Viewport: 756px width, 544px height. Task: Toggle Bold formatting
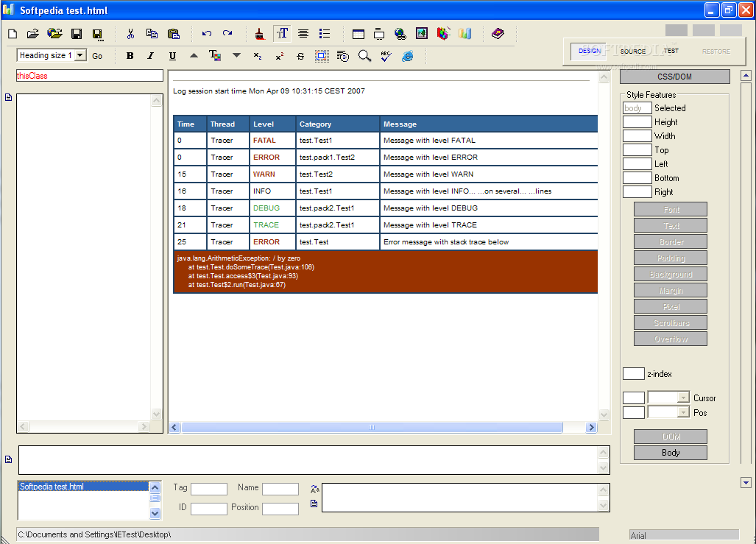pyautogui.click(x=130, y=56)
